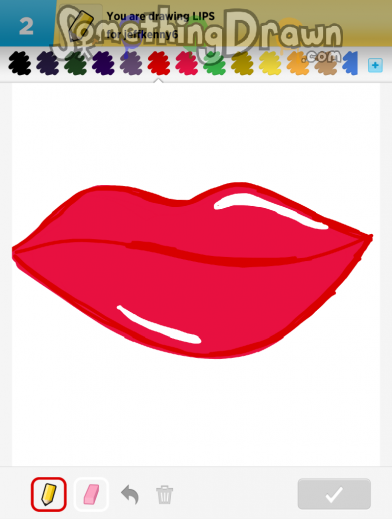Pick the dark navy color swatch

(48, 63)
